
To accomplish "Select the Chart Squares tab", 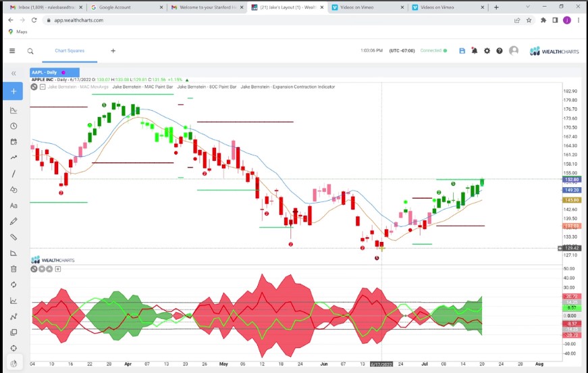I will (70, 51).
